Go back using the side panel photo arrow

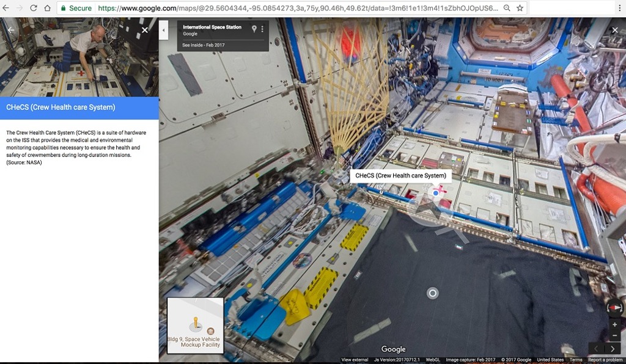coord(10,29)
